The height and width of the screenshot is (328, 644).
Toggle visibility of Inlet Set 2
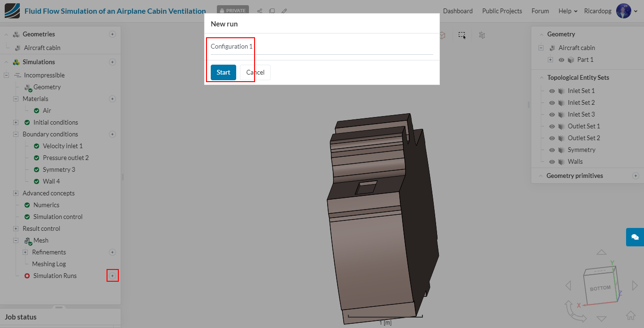click(x=552, y=103)
